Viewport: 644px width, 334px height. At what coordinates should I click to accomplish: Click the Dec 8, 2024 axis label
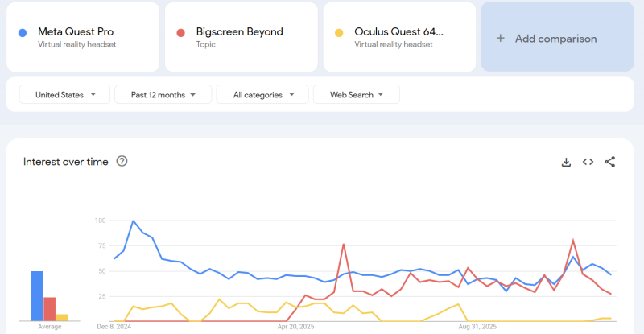point(113,327)
